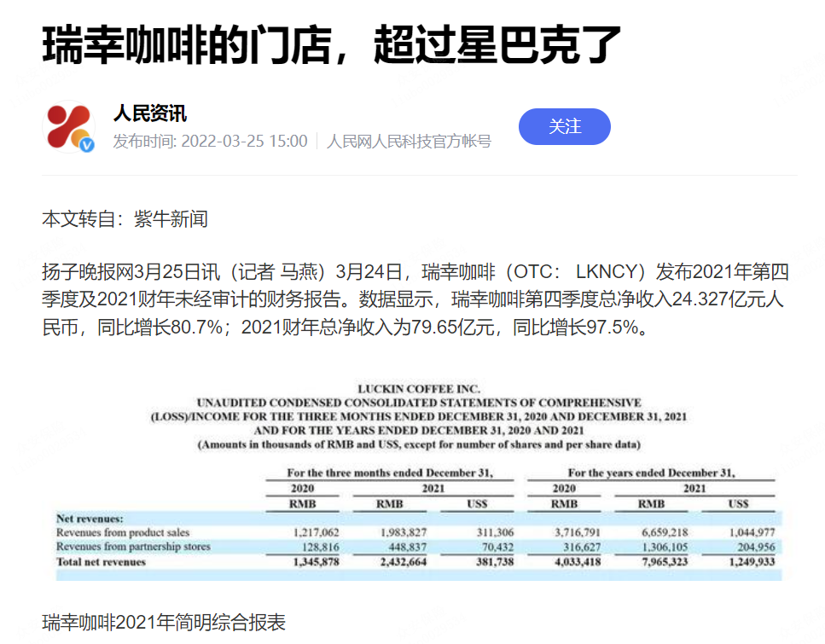Click the value 70,432 in the table
This screenshot has width=825, height=644.
[497, 548]
